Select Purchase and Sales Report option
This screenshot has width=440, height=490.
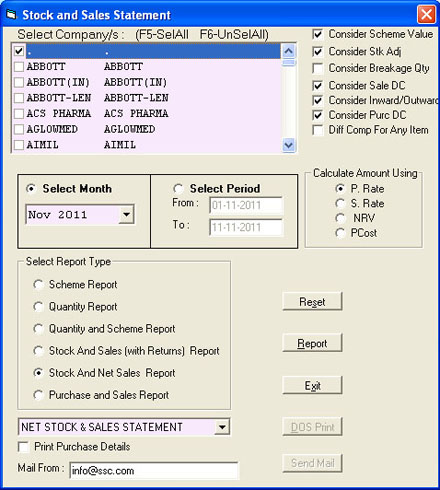tap(38, 395)
